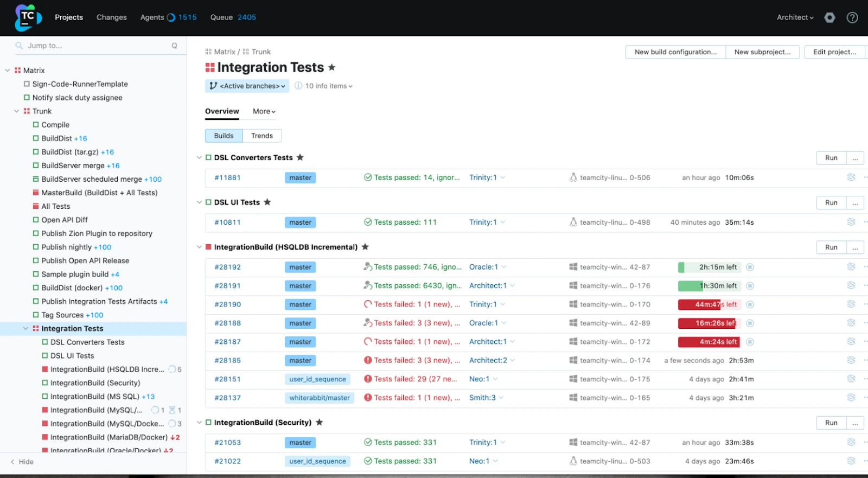Collapse Matrix project in sidebar tree
The image size is (868, 478).
point(8,71)
